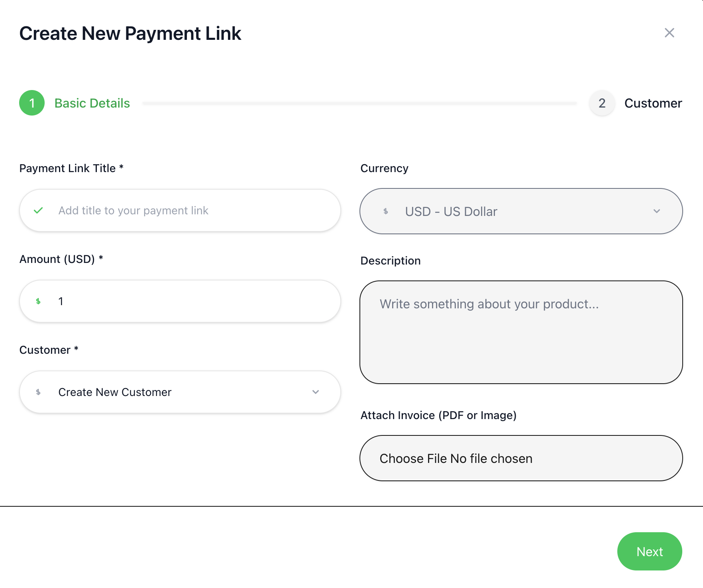This screenshot has width=703, height=588.
Task: Click the Next button
Action: (x=650, y=551)
